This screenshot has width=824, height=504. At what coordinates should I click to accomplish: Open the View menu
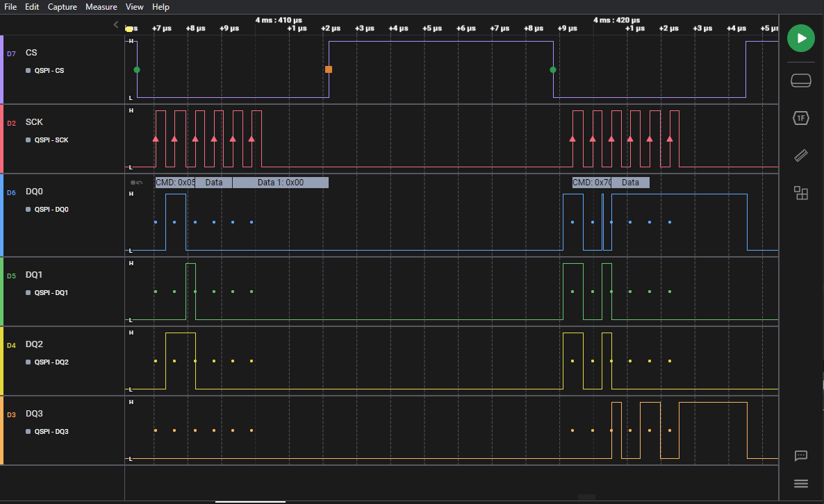pos(135,7)
